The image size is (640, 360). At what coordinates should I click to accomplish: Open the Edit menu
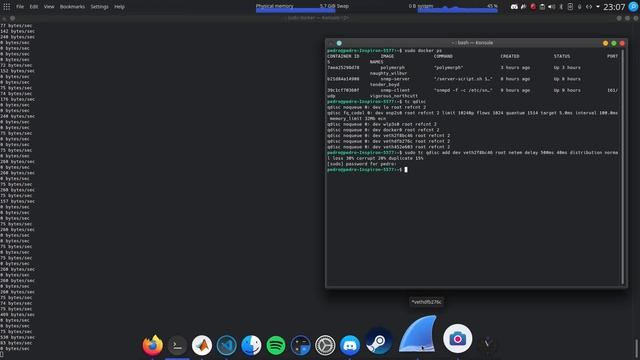click(x=34, y=7)
